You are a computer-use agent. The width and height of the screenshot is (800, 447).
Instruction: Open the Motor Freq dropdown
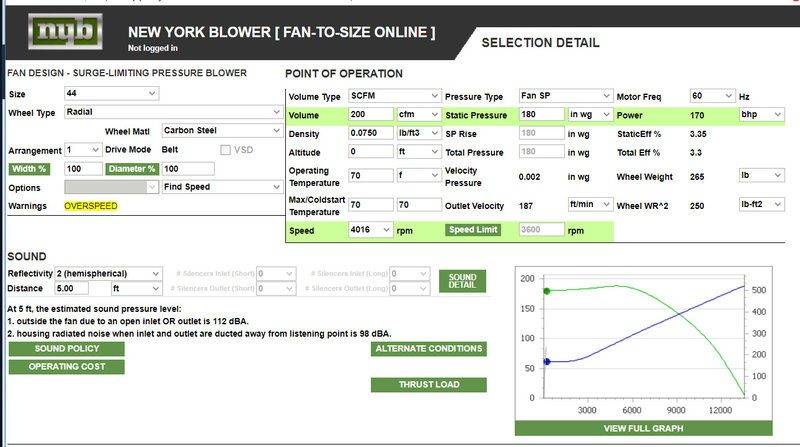click(x=712, y=96)
